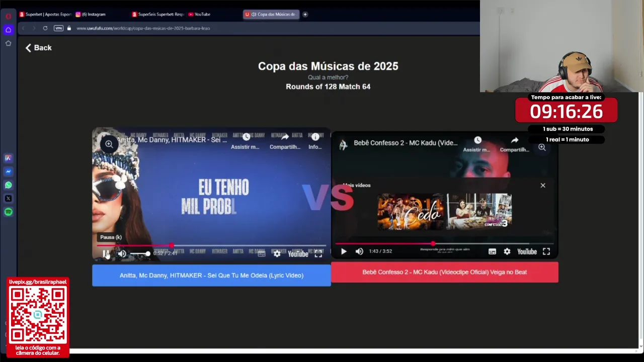The image size is (644, 362).
Task: Open a new browser tab
Action: pos(305,14)
